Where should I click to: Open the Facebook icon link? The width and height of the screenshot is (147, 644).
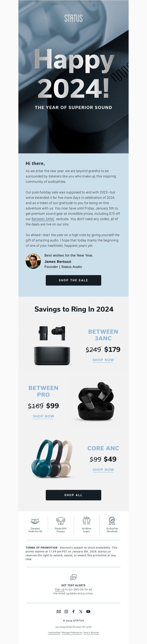coord(73,611)
